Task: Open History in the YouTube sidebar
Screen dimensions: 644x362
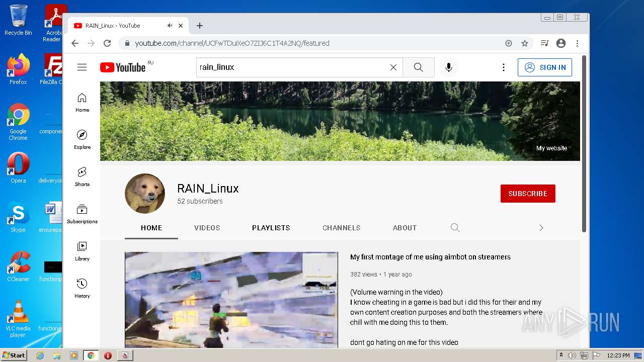Action: pos(82,289)
